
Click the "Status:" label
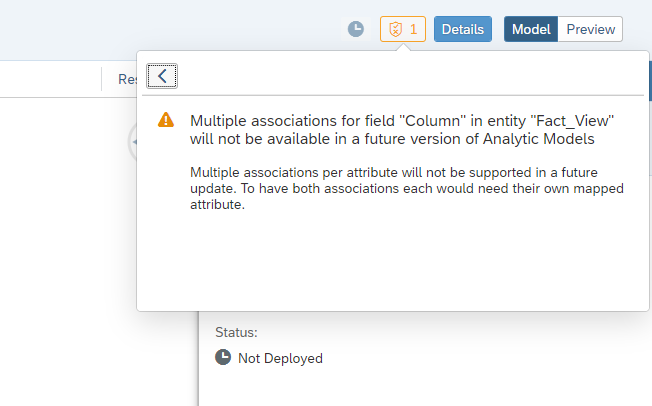236,332
